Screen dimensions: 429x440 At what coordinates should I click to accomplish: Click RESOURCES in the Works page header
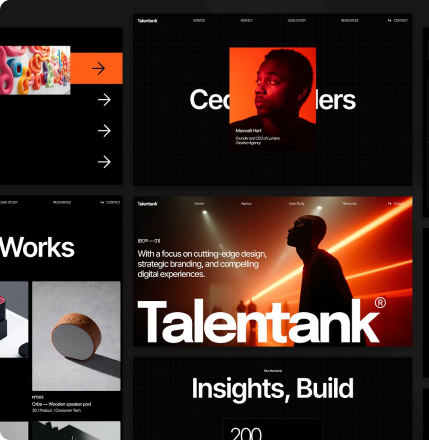click(x=62, y=202)
